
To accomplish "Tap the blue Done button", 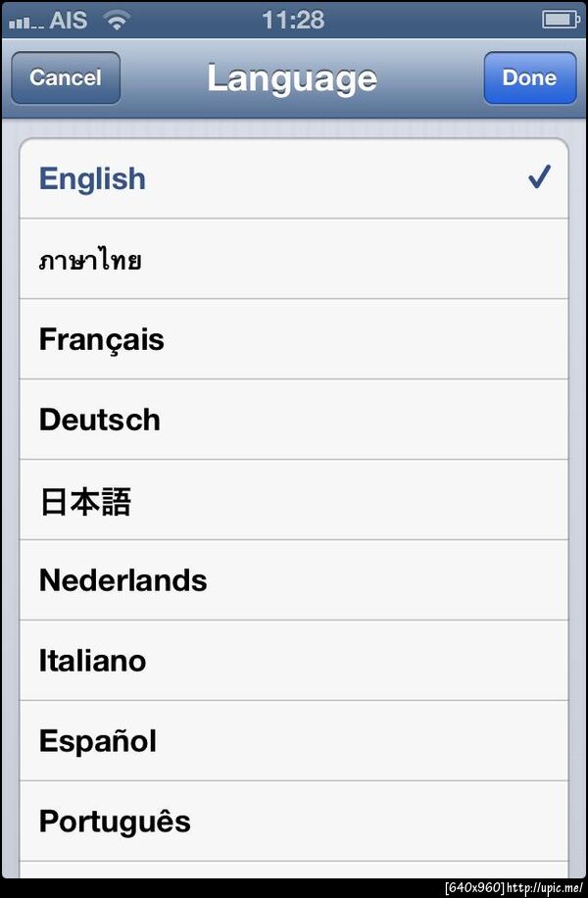I will click(529, 78).
